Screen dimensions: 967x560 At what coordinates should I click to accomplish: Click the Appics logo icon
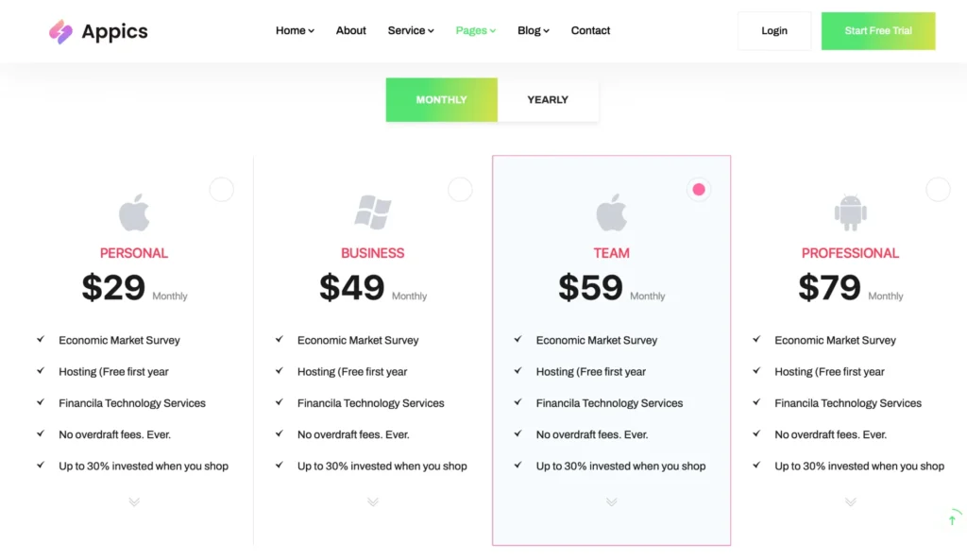coord(61,32)
